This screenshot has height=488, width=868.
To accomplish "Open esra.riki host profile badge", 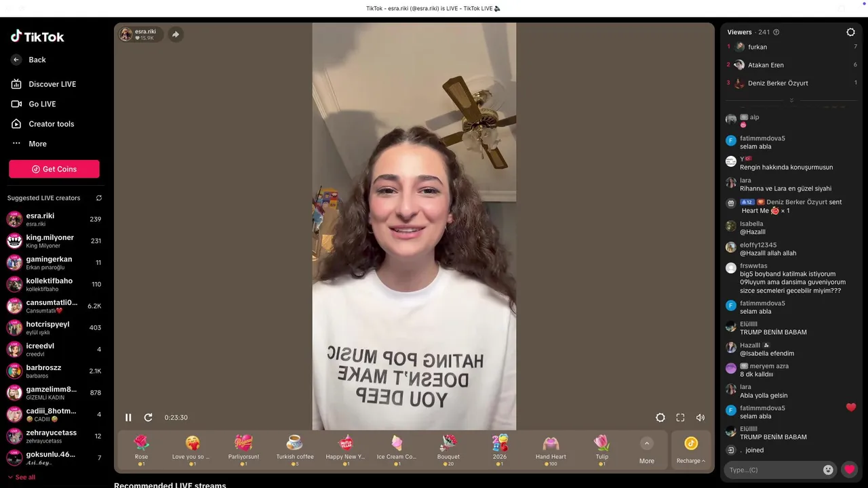I will pyautogui.click(x=140, y=34).
